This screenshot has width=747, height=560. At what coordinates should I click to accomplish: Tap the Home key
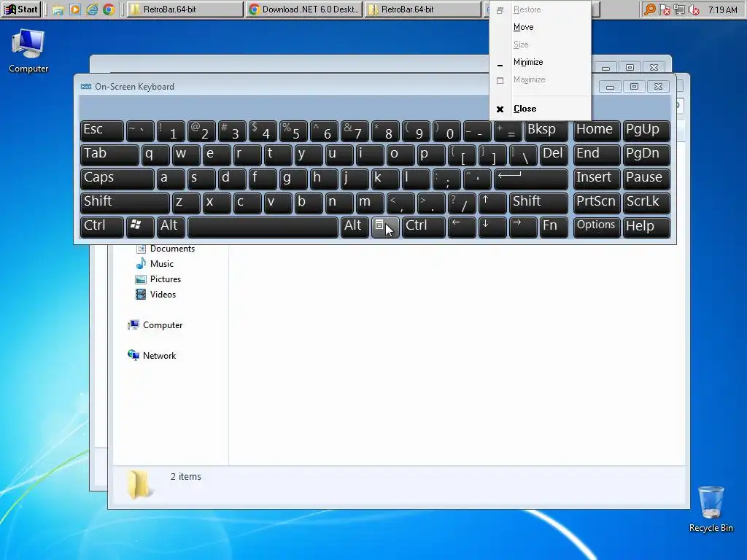pos(597,131)
